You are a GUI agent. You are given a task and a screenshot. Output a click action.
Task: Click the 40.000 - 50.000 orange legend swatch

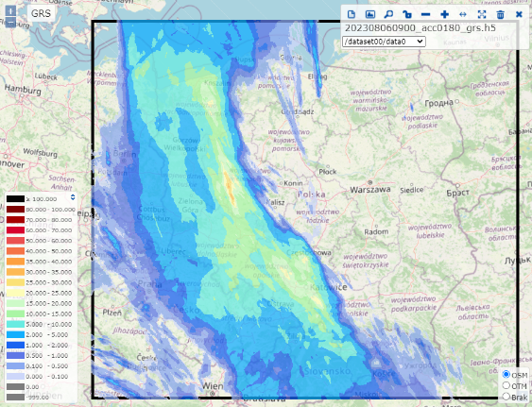(x=15, y=251)
